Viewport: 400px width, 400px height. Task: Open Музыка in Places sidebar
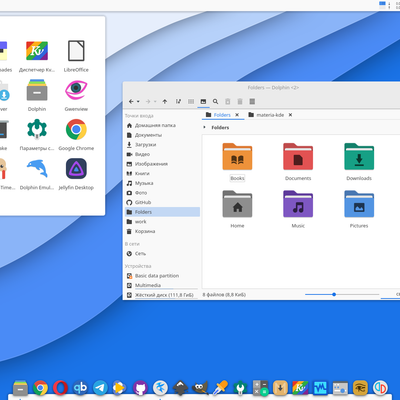[x=162, y=183]
